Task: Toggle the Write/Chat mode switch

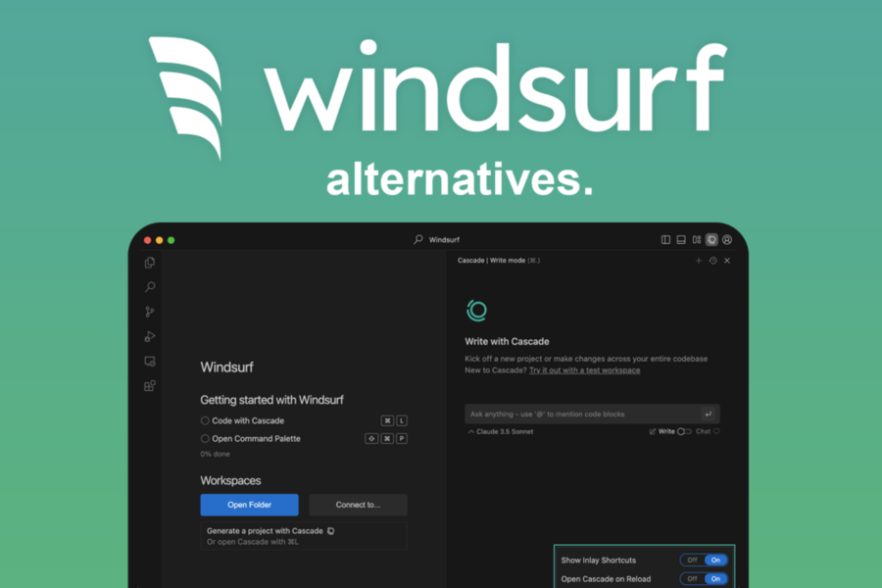Action: (x=684, y=431)
